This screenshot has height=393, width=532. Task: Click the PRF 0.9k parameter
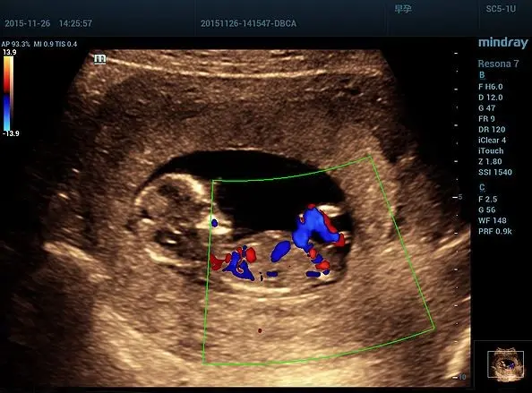(x=495, y=231)
